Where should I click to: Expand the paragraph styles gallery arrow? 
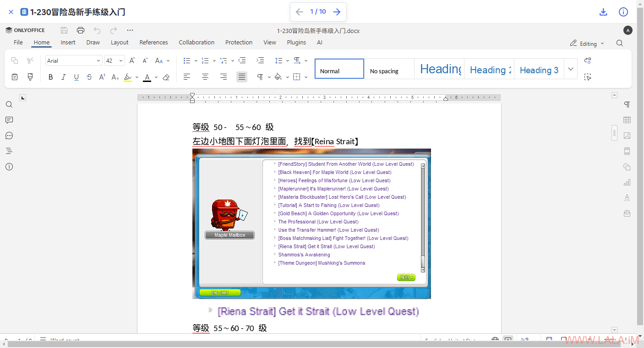[570, 69]
